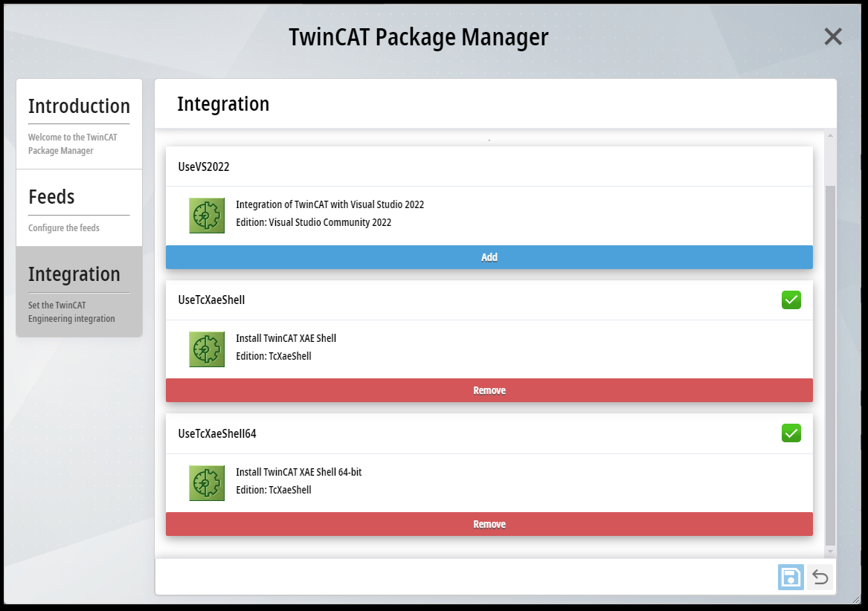Click the save icon in bottom bar
Viewport: 868px width, 611px height.
pos(791,577)
